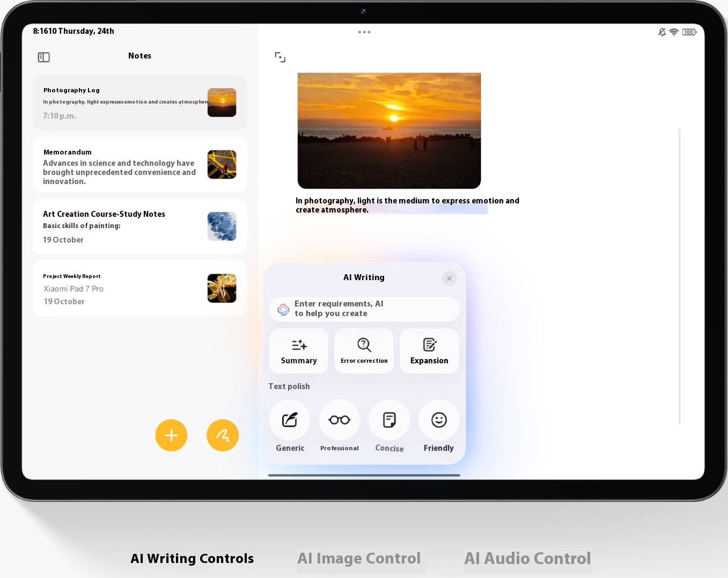The width and height of the screenshot is (728, 578).
Task: Select the Summary AI option
Action: [x=299, y=351]
